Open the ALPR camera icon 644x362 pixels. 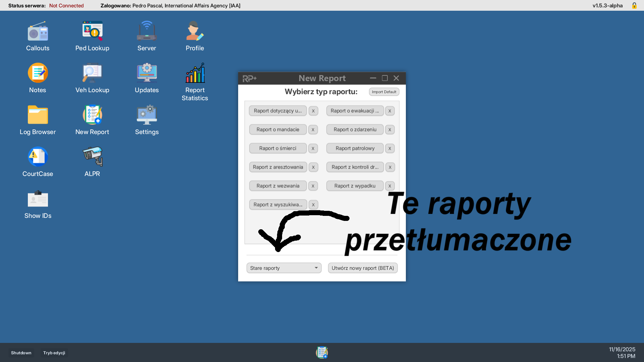pyautogui.click(x=92, y=158)
